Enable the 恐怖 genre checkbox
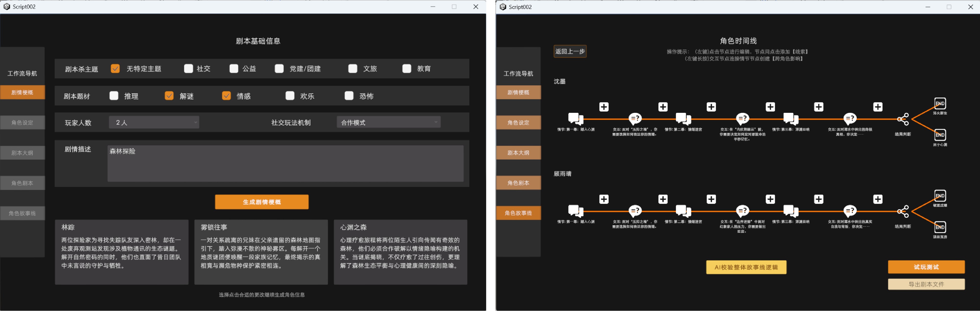The image size is (980, 311). pyautogui.click(x=349, y=96)
